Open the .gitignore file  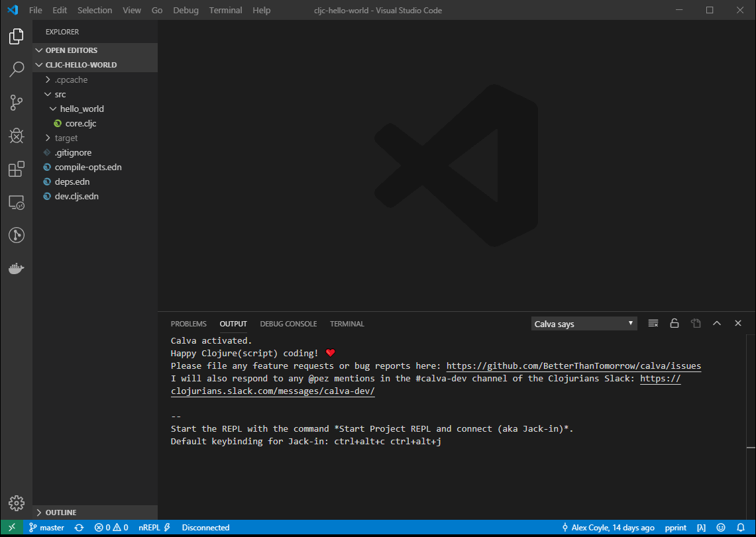[x=95, y=152]
